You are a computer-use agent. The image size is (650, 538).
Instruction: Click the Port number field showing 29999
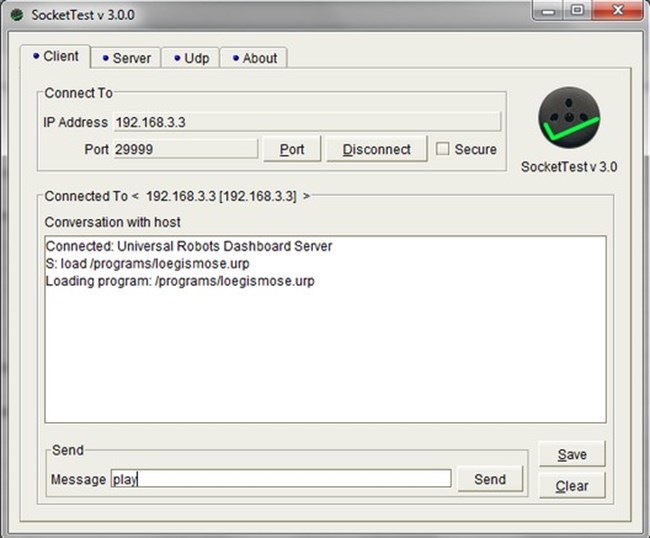pyautogui.click(x=184, y=149)
